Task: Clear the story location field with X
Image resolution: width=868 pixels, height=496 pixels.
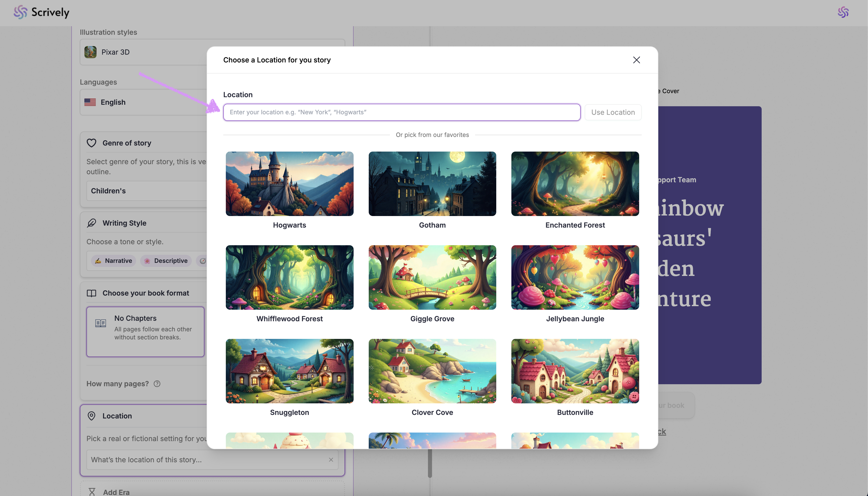Action: point(331,459)
